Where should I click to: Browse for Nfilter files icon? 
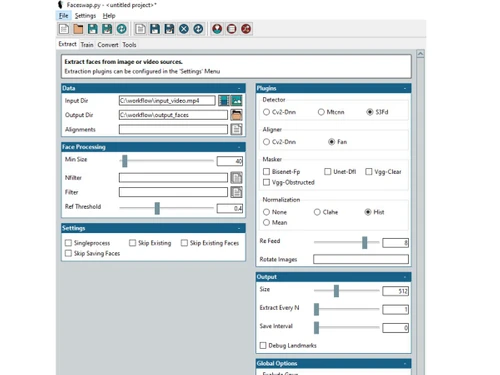(236, 178)
